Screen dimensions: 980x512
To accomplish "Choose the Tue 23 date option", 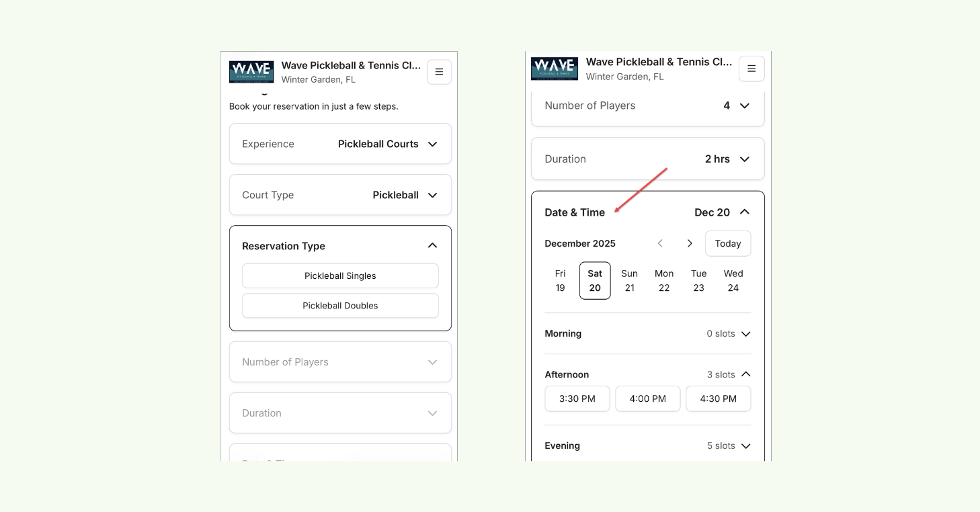I will point(698,280).
